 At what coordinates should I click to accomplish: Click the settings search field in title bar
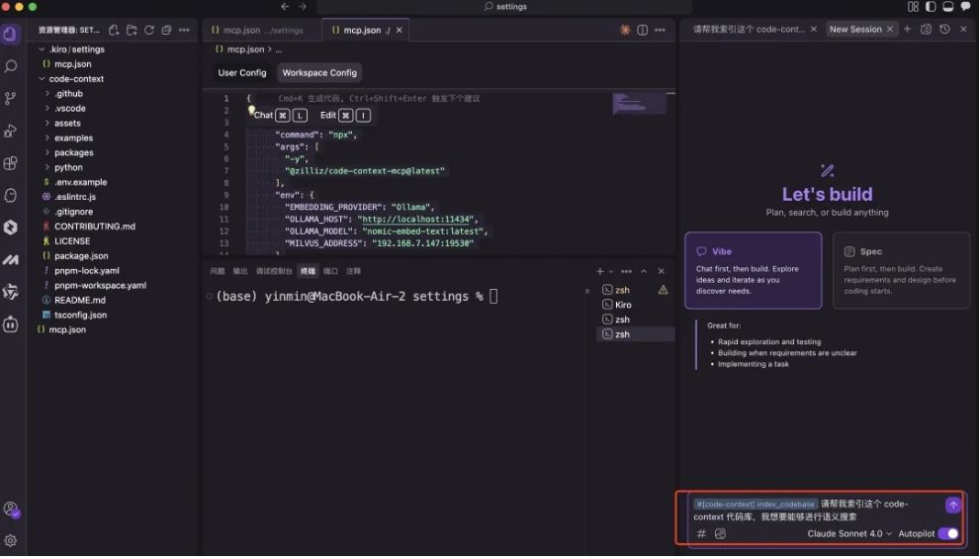click(x=505, y=6)
